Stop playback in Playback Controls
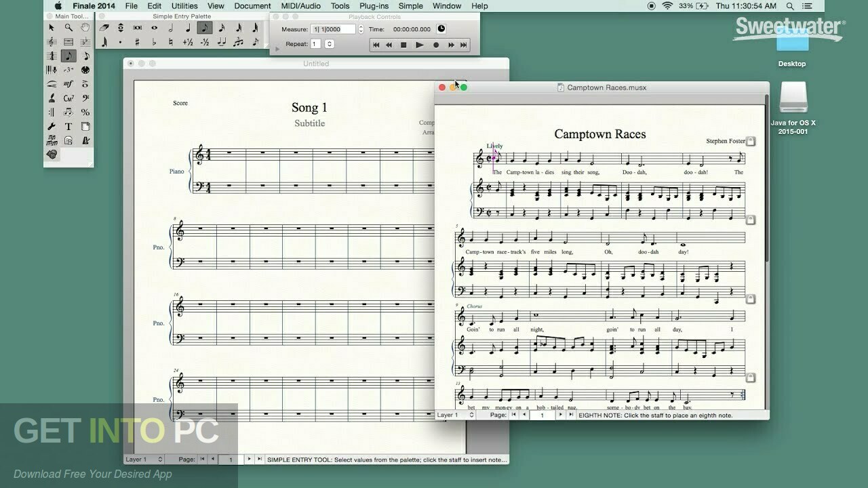868x488 pixels. pyautogui.click(x=404, y=45)
